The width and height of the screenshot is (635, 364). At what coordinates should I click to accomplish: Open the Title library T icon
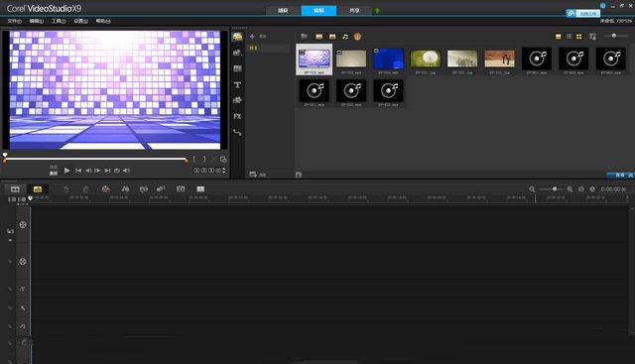pyautogui.click(x=237, y=84)
